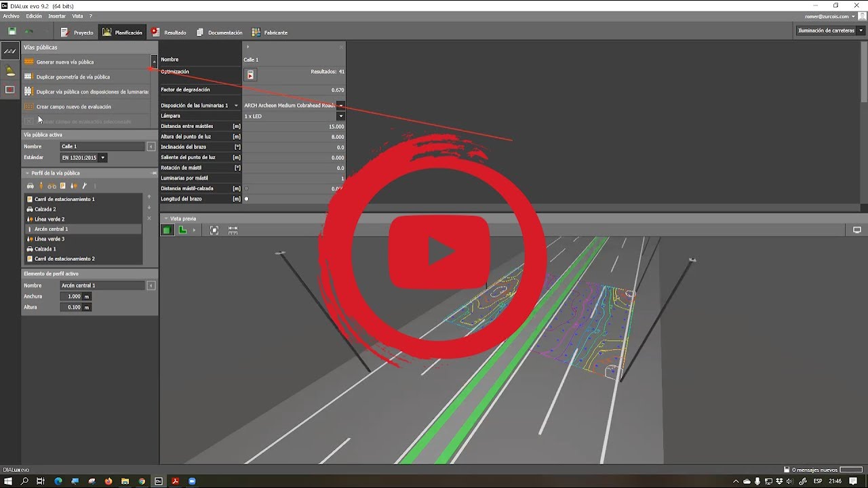
Task: Open the Adobe Acrobat taskbar icon
Action: tap(175, 481)
